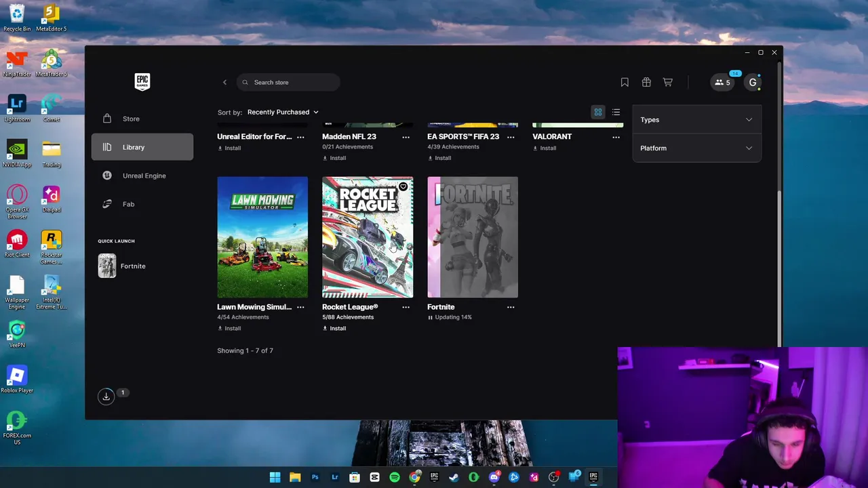Open the Sort by Recently Purchased dropdown

[283, 112]
